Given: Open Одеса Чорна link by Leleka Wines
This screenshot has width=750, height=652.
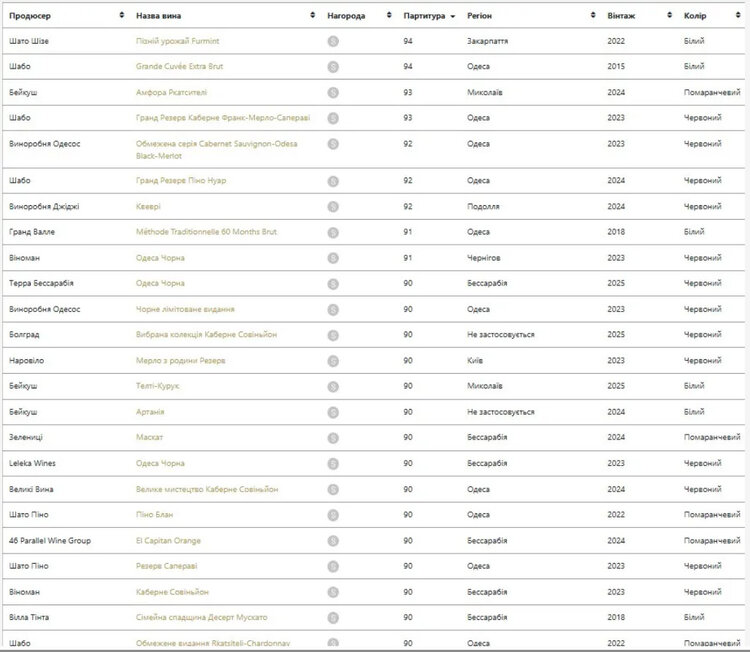Looking at the screenshot, I should 160,464.
